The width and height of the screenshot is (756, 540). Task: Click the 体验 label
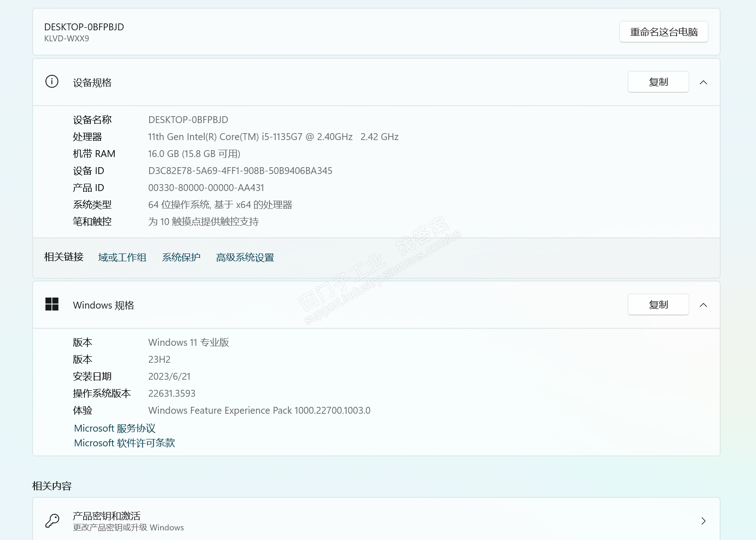(83, 411)
